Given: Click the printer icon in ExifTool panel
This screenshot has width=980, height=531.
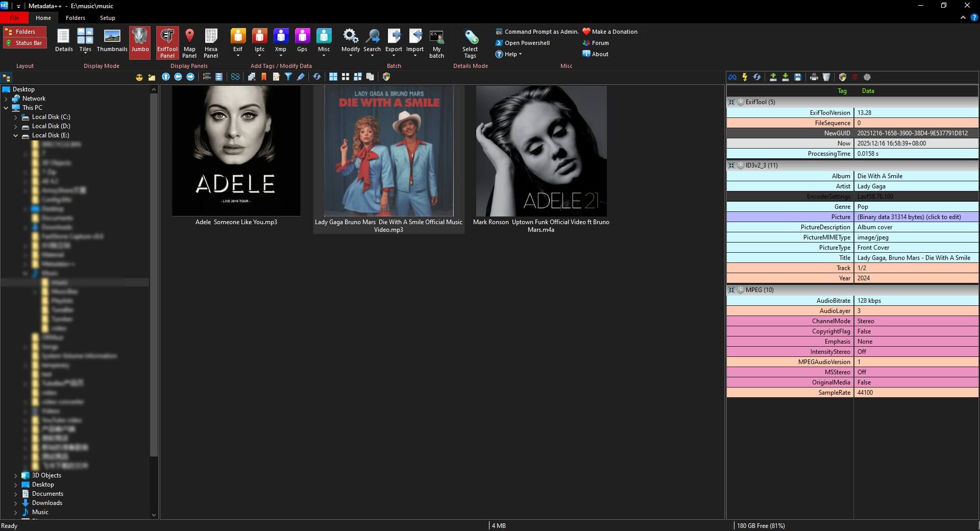Looking at the screenshot, I should tap(814, 77).
